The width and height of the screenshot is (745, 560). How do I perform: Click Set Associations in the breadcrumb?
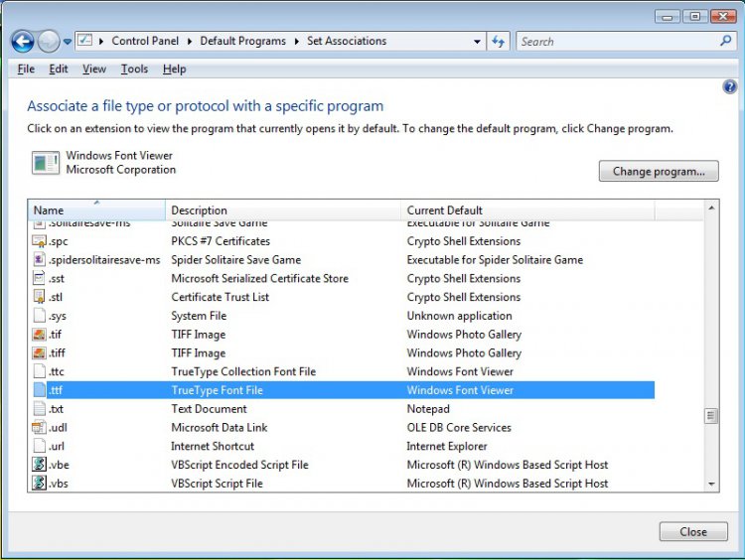347,41
